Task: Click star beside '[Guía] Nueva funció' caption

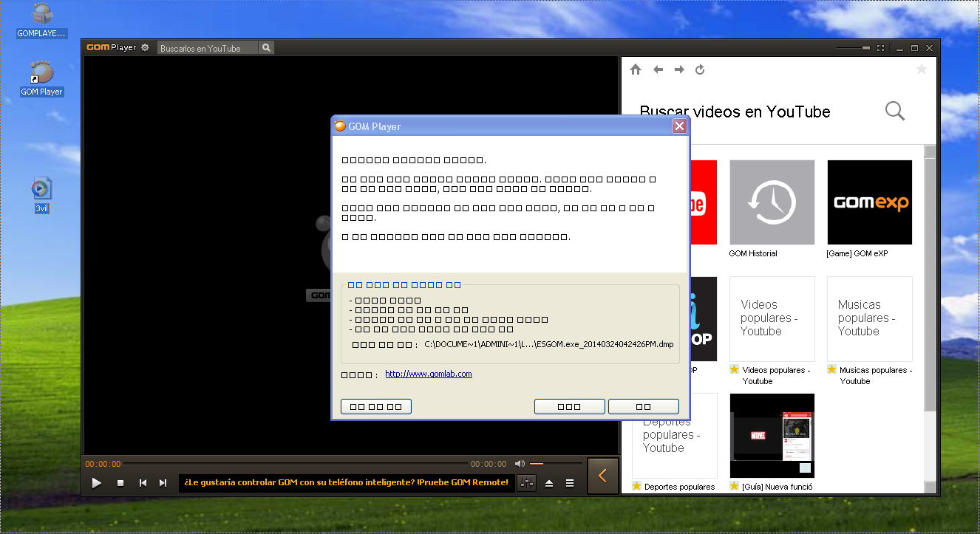Action: (x=734, y=486)
